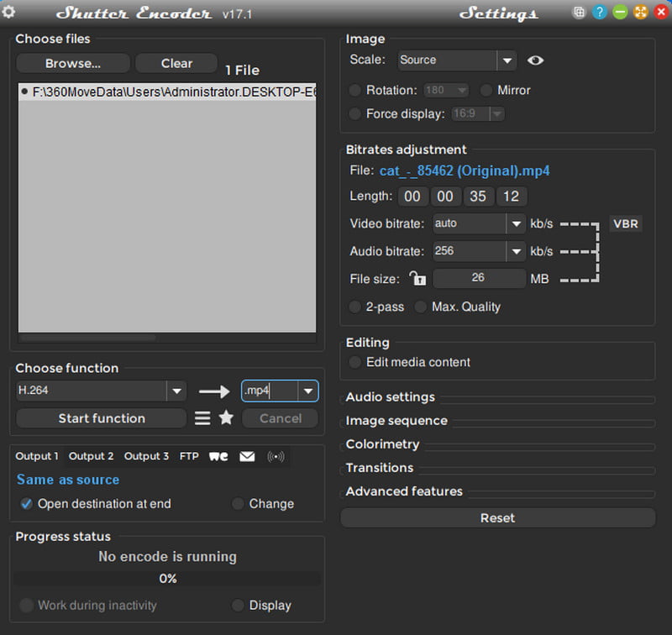
Task: Click the Length frames 12 field
Action: (x=511, y=197)
